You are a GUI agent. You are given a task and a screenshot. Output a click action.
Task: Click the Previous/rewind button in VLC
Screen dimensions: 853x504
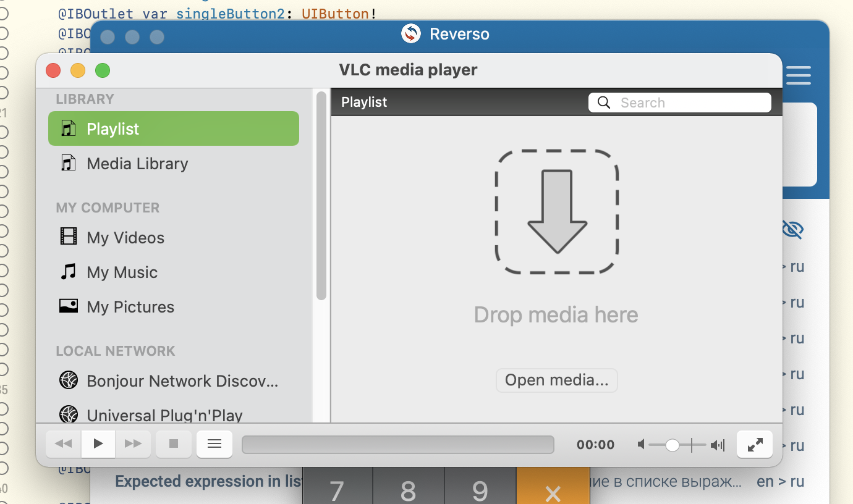[64, 443]
